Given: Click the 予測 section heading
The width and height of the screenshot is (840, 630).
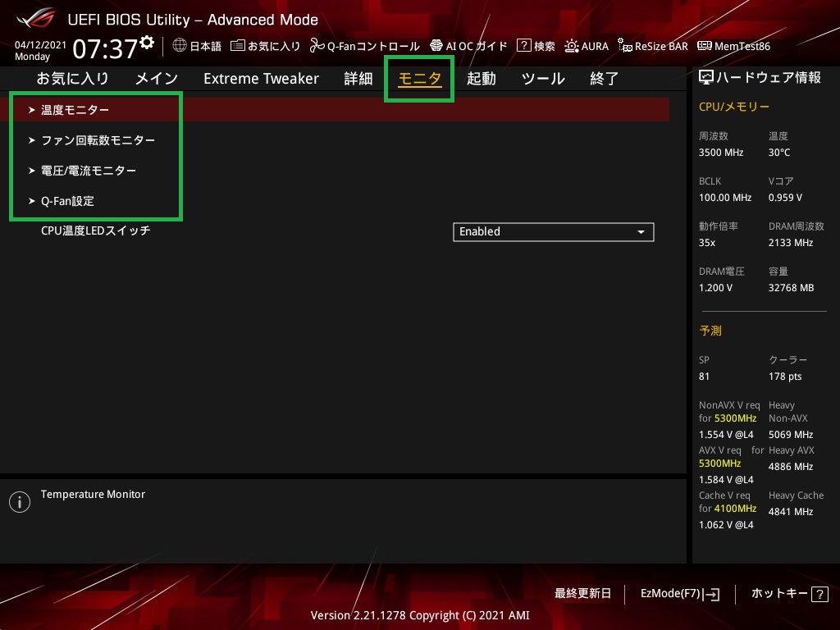Looking at the screenshot, I should point(710,331).
